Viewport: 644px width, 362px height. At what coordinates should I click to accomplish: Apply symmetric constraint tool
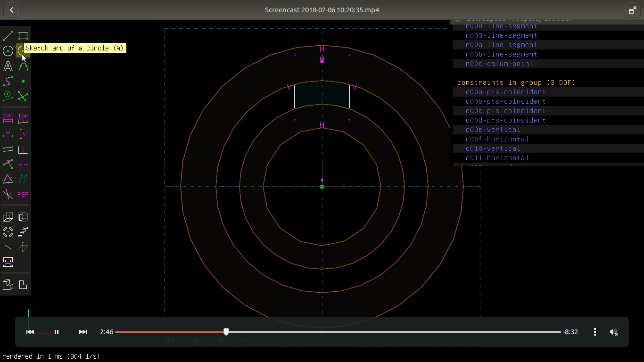click(x=23, y=164)
